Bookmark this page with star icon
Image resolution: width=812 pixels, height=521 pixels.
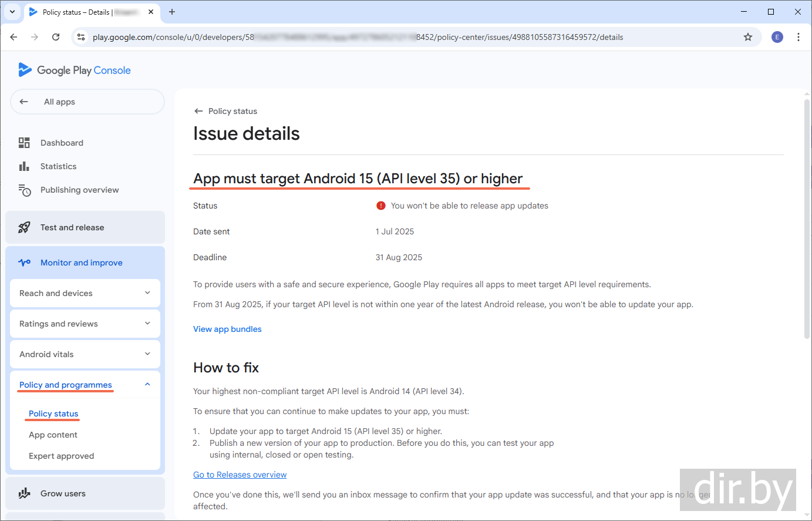click(x=747, y=37)
